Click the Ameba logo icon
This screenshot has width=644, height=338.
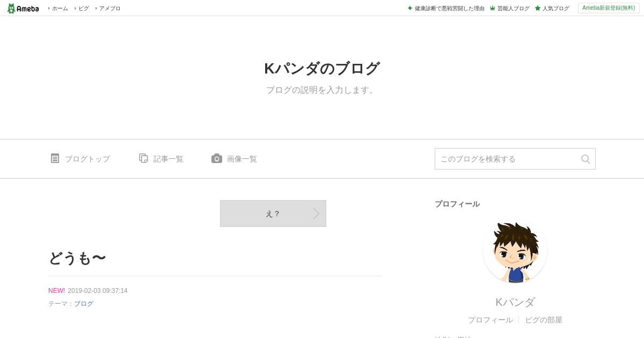pyautogui.click(x=11, y=8)
